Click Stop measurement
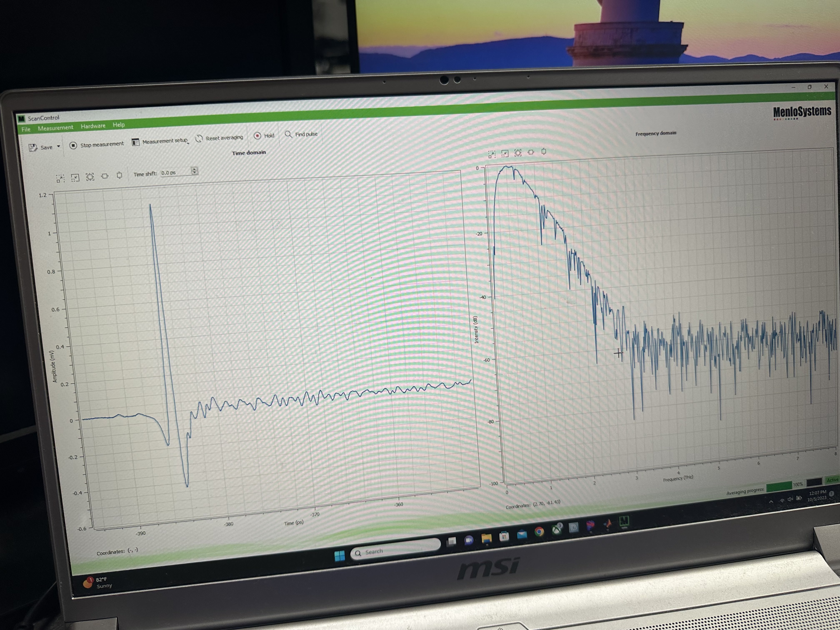Screen dimensions: 840x630 (x=97, y=145)
